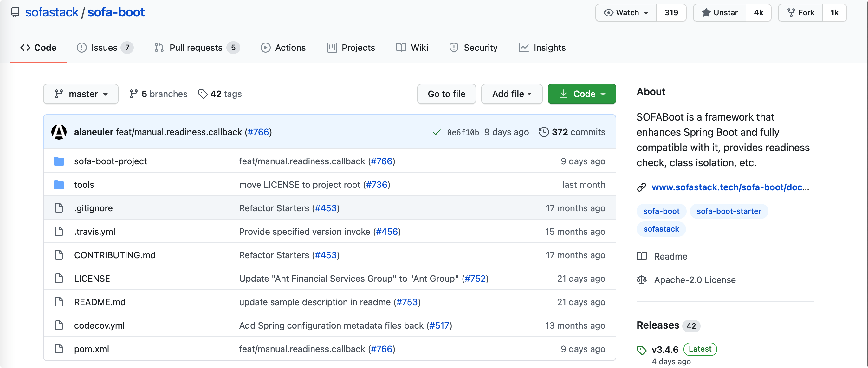
Task: Open the Pull requests tab
Action: [x=196, y=48]
